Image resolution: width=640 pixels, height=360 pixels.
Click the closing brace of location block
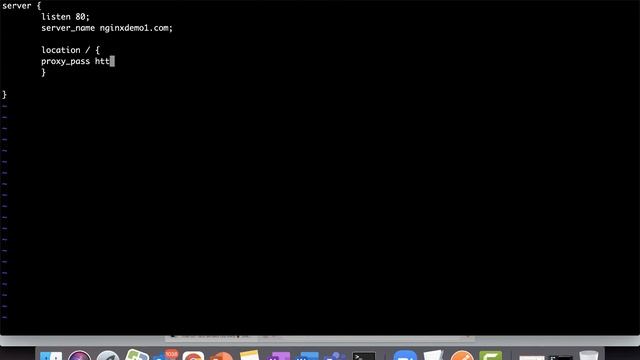coord(43,72)
